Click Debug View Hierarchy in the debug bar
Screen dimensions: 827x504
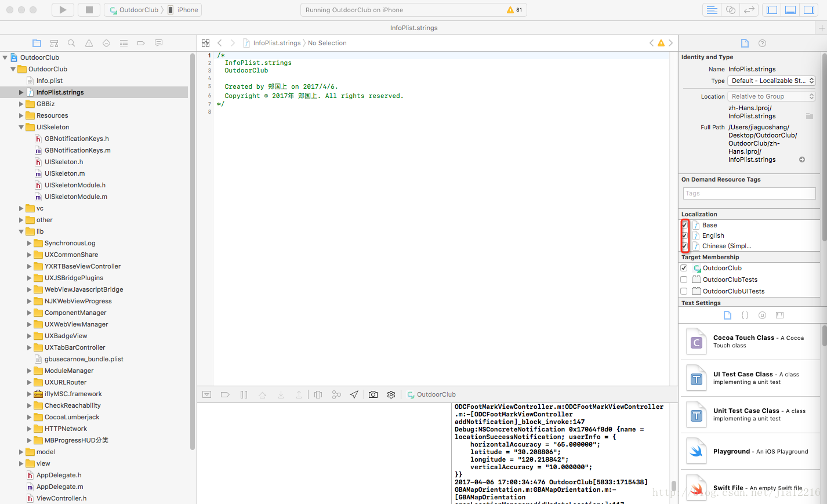318,394
